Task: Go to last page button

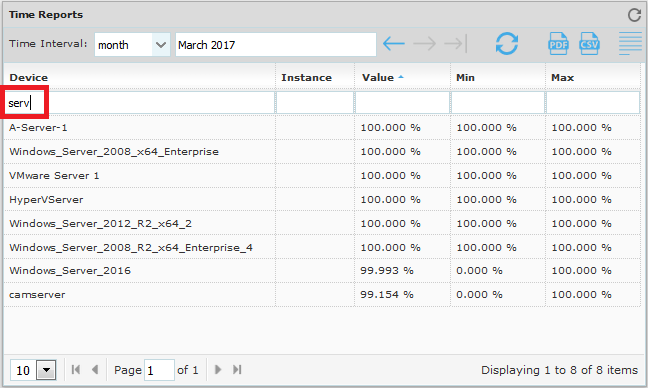Action: tap(237, 369)
